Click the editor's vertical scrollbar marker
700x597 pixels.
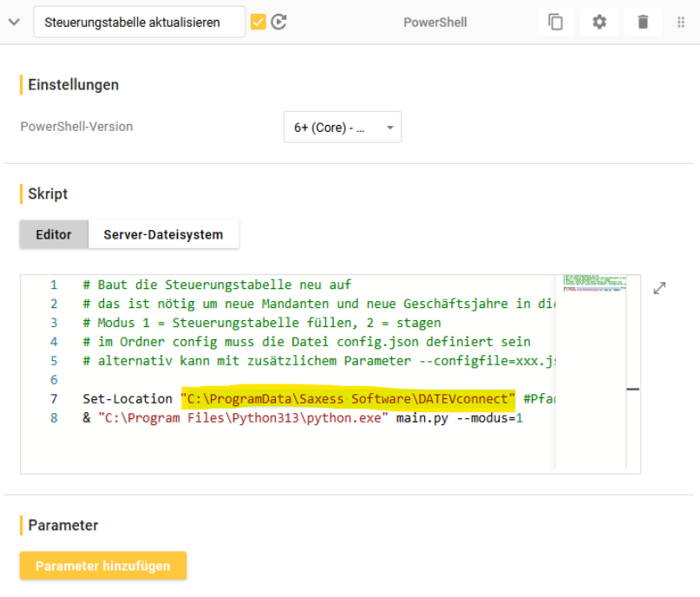pyautogui.click(x=632, y=390)
